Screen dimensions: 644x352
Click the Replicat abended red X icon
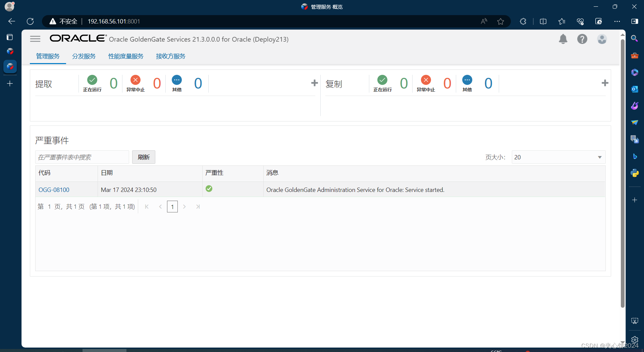pos(426,80)
